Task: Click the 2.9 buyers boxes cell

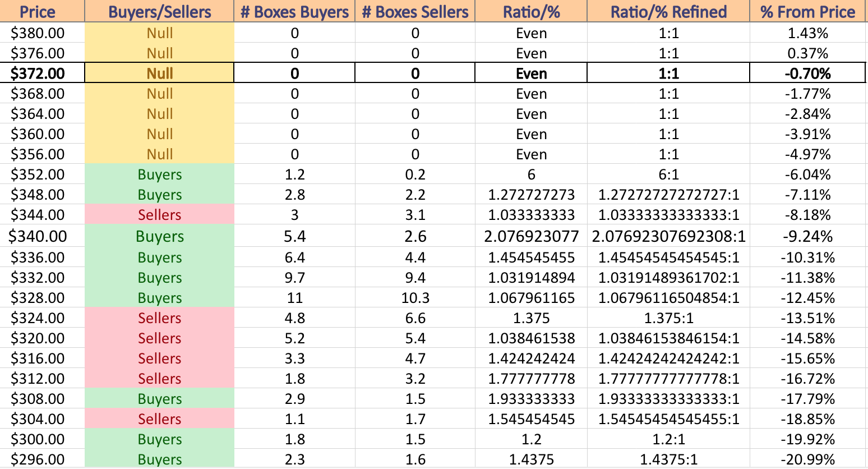Action: (294, 399)
